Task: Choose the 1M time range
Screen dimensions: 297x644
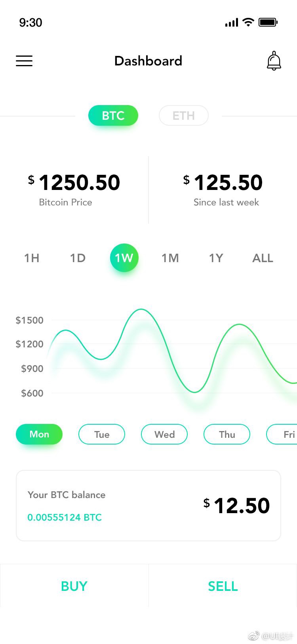Action: tap(170, 258)
